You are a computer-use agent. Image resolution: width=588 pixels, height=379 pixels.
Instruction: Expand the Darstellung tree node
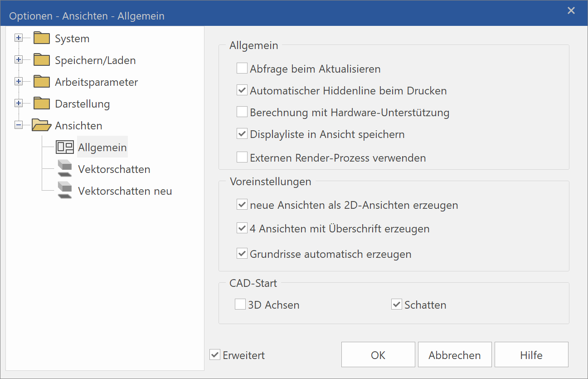point(19,103)
